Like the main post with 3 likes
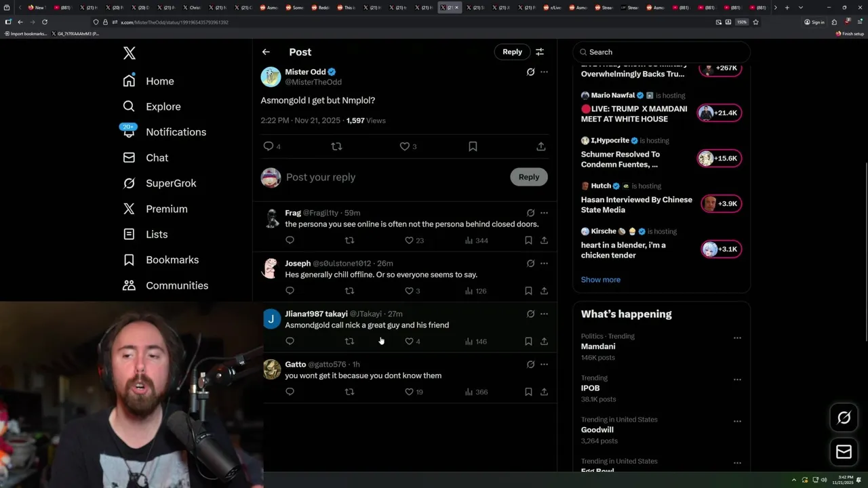This screenshot has width=868, height=488. click(x=405, y=146)
